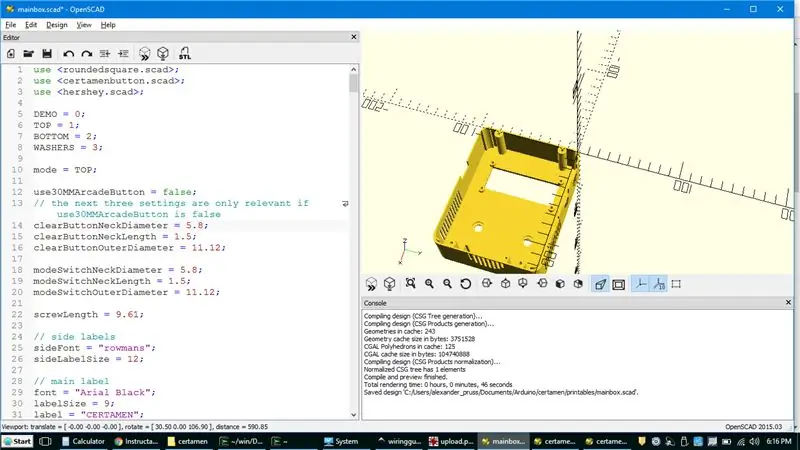Click the comment '// side labels'
The image size is (800, 450).
pyautogui.click(x=74, y=337)
